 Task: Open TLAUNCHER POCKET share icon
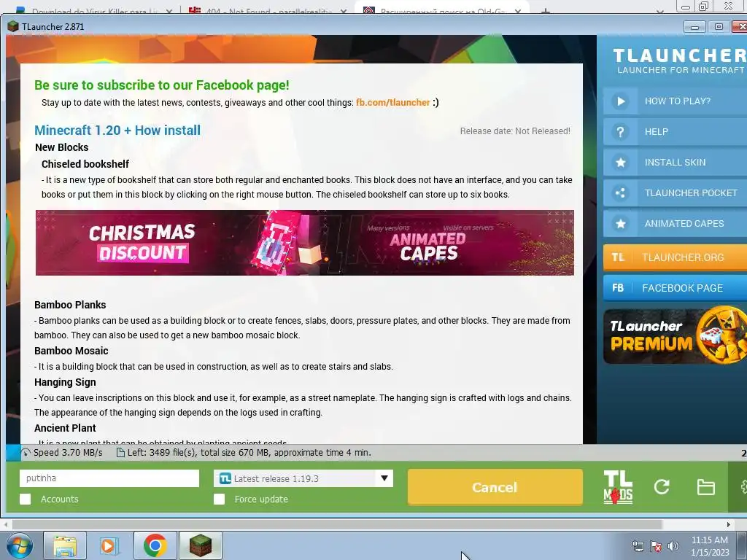(x=620, y=192)
